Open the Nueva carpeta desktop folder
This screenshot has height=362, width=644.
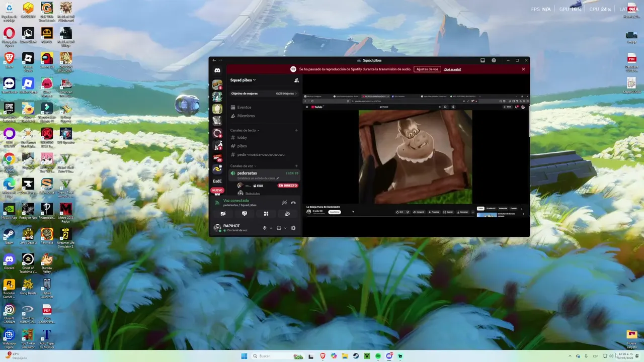(631, 338)
